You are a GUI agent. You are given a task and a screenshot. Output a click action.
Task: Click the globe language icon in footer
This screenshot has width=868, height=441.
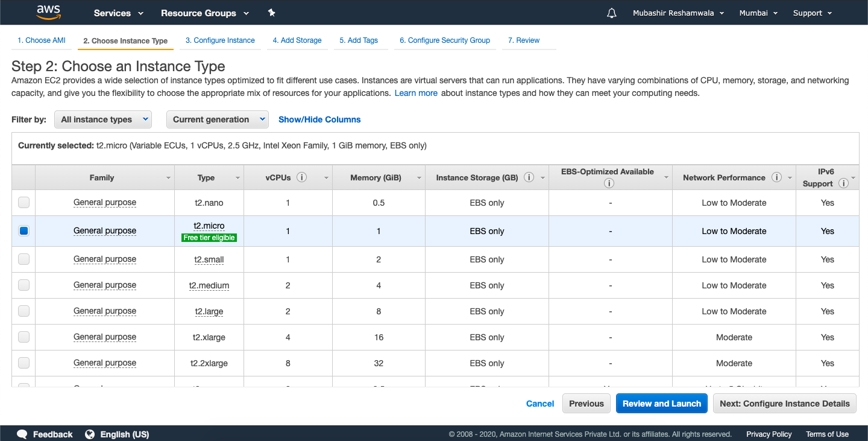point(90,434)
